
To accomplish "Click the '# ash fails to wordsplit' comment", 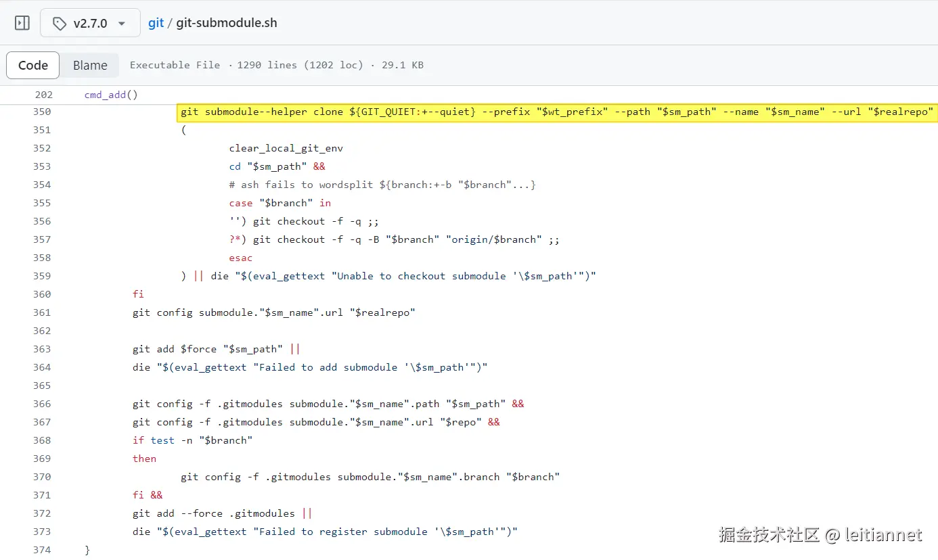I will click(382, 185).
